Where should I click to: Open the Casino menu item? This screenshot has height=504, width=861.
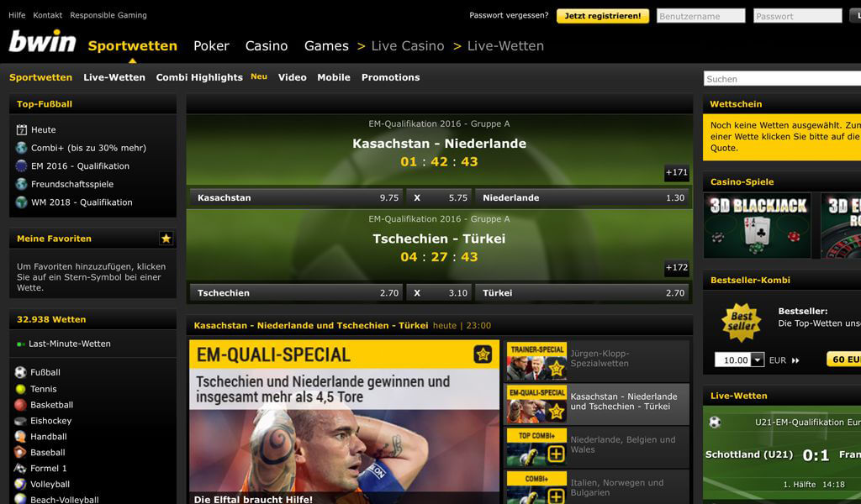click(267, 46)
